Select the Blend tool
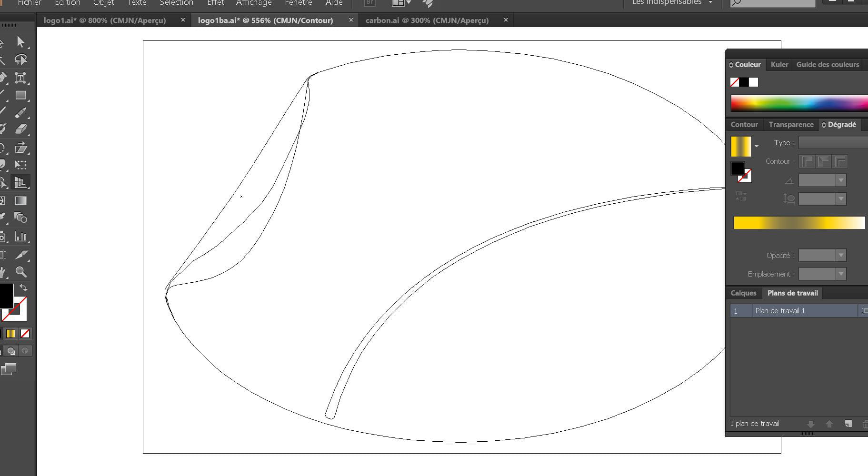868x476 pixels. pyautogui.click(x=20, y=218)
